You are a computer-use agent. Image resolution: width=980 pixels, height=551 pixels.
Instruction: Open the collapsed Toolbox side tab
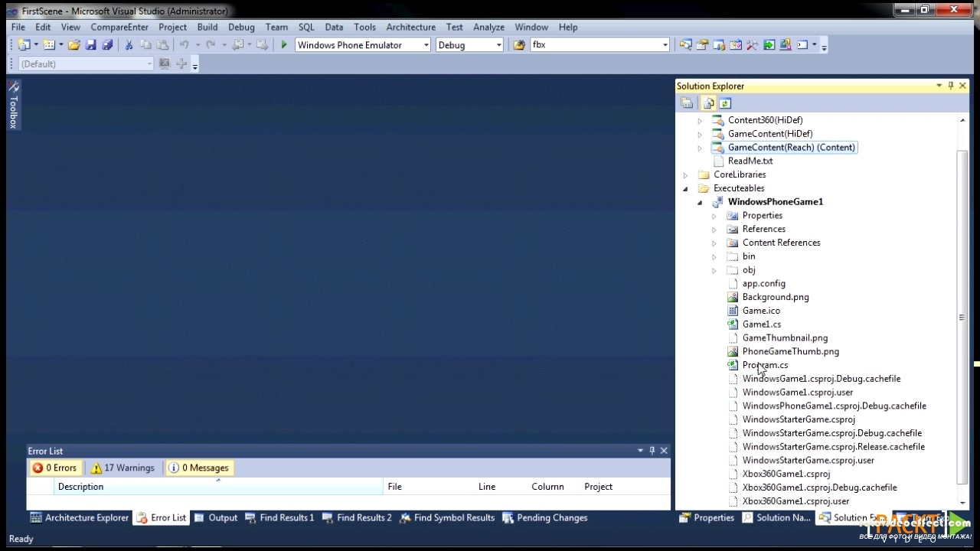tap(13, 104)
